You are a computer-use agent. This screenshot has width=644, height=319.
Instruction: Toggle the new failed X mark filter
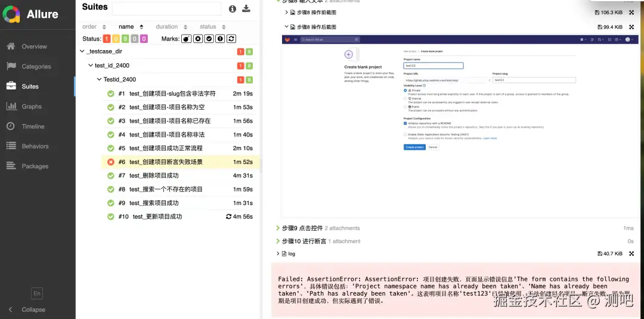[x=197, y=39]
